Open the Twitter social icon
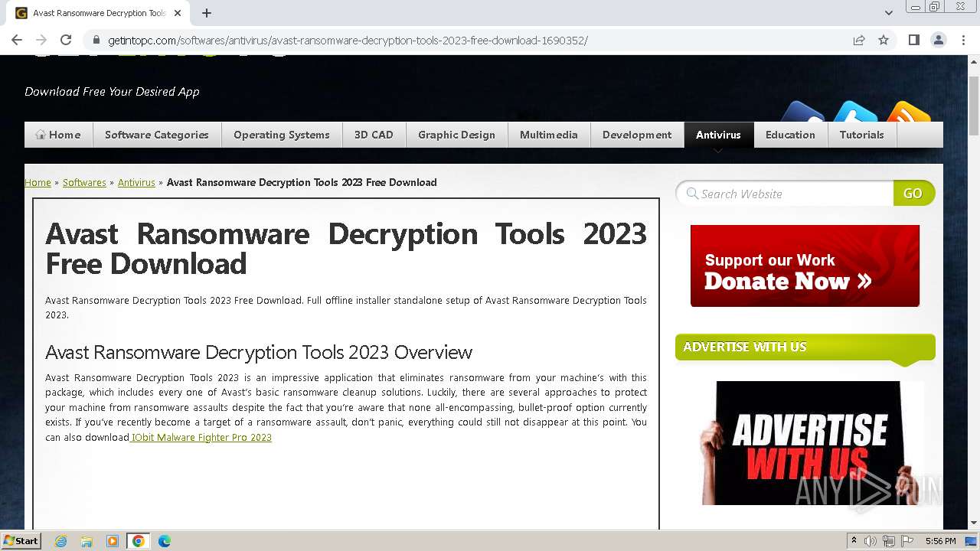 tap(855, 112)
